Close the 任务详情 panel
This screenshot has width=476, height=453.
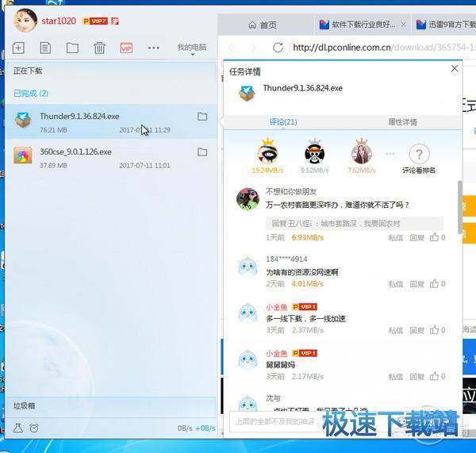[454, 68]
